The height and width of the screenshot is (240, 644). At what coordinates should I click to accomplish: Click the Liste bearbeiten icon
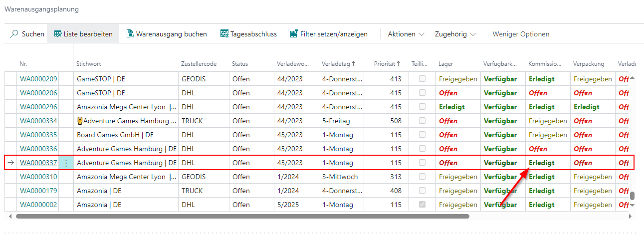58,34
